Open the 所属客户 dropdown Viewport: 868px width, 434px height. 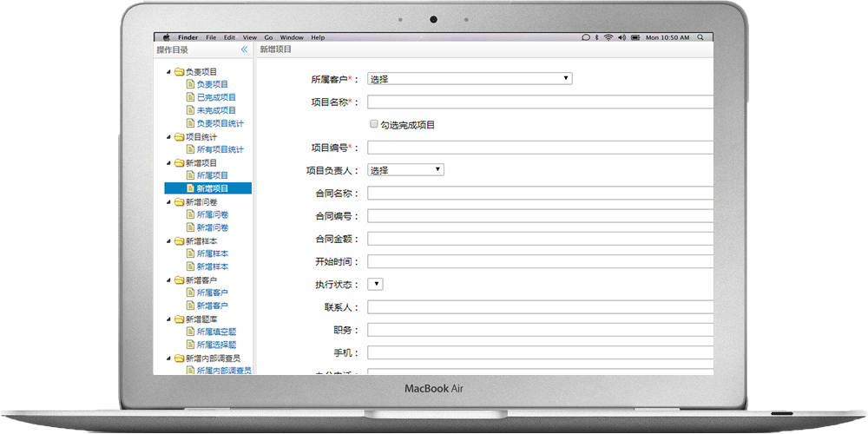click(x=470, y=79)
